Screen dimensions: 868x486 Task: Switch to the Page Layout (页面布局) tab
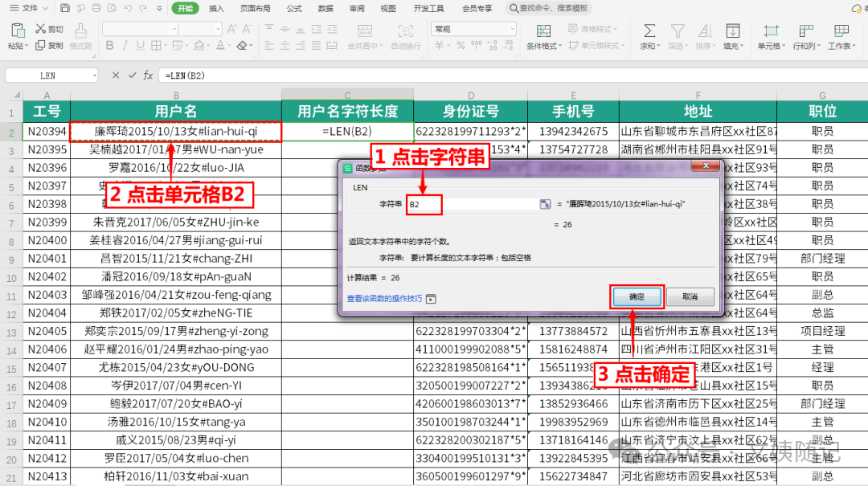tap(256, 8)
